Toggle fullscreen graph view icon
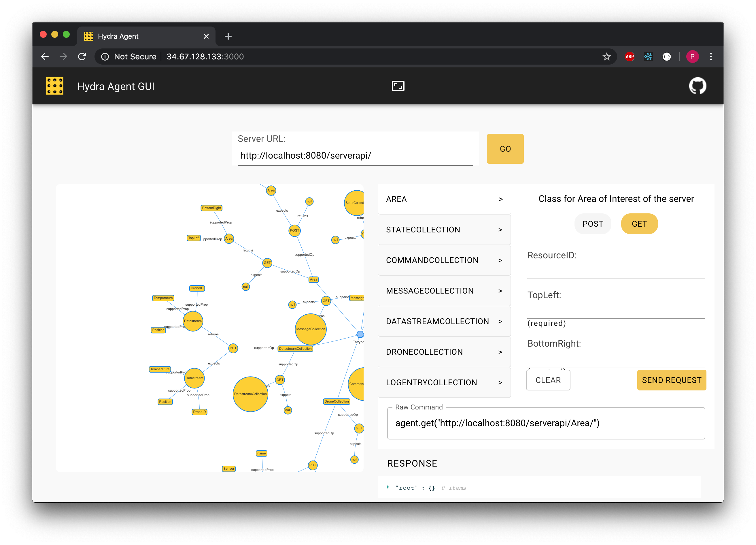Image resolution: width=756 pixels, height=545 pixels. (398, 86)
